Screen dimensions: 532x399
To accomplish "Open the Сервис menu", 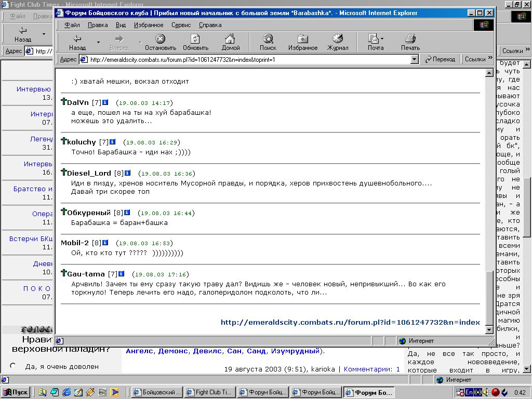I will (x=181, y=25).
